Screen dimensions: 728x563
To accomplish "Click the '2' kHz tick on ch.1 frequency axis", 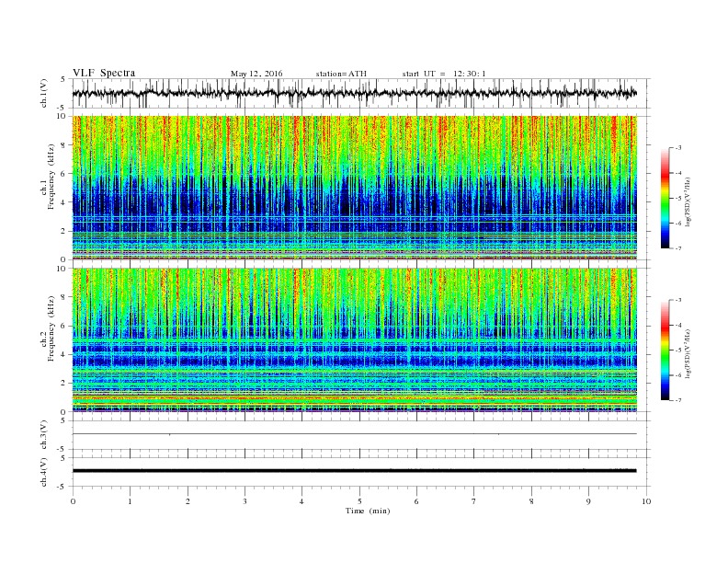I will pyautogui.click(x=64, y=231).
